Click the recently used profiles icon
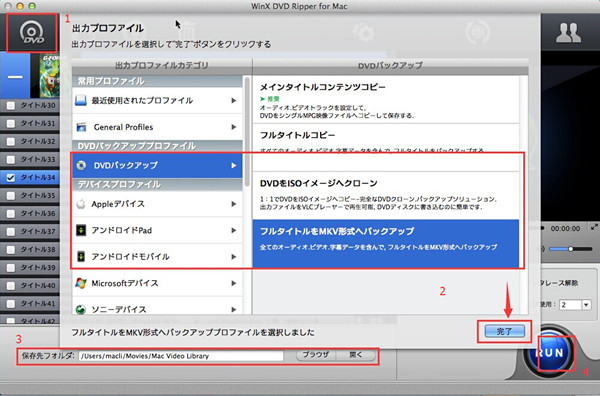The image size is (600, 396). [x=81, y=101]
